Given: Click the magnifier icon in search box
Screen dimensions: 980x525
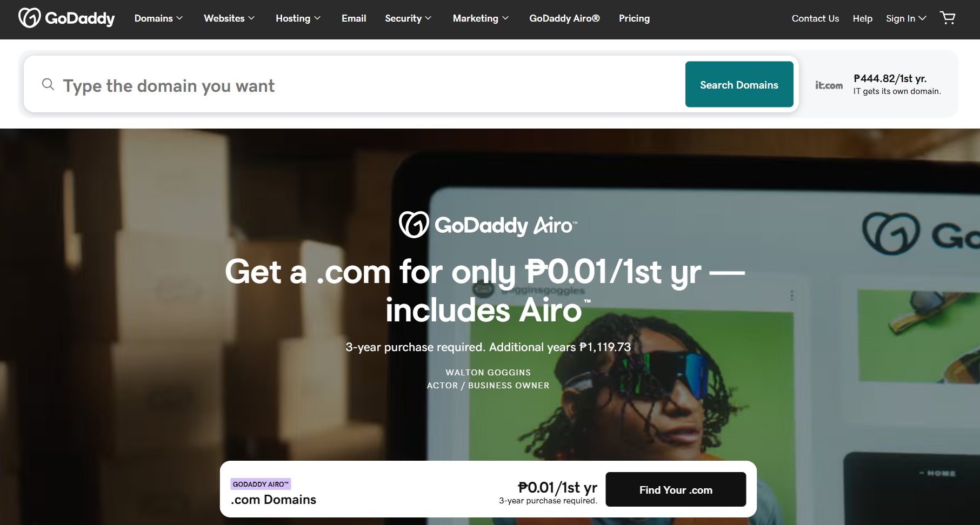Looking at the screenshot, I should 48,84.
